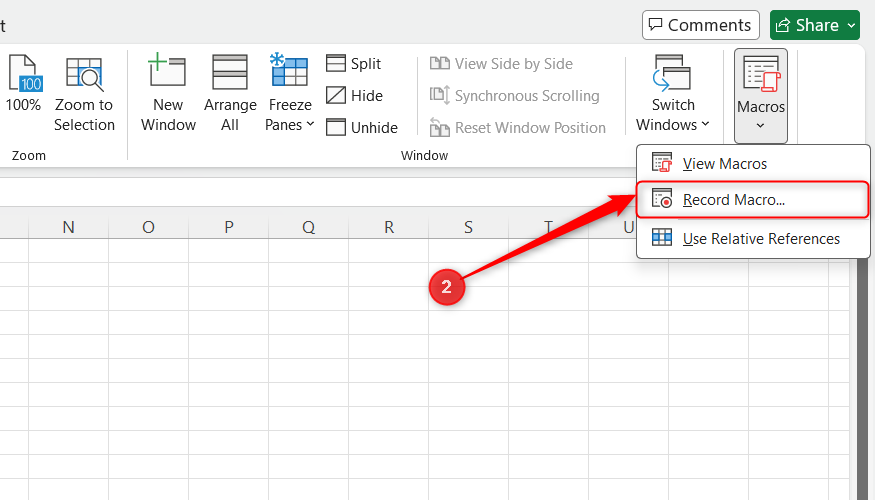The height and width of the screenshot is (500, 875).
Task: Click Zoom to Selection icon
Action: 84,74
